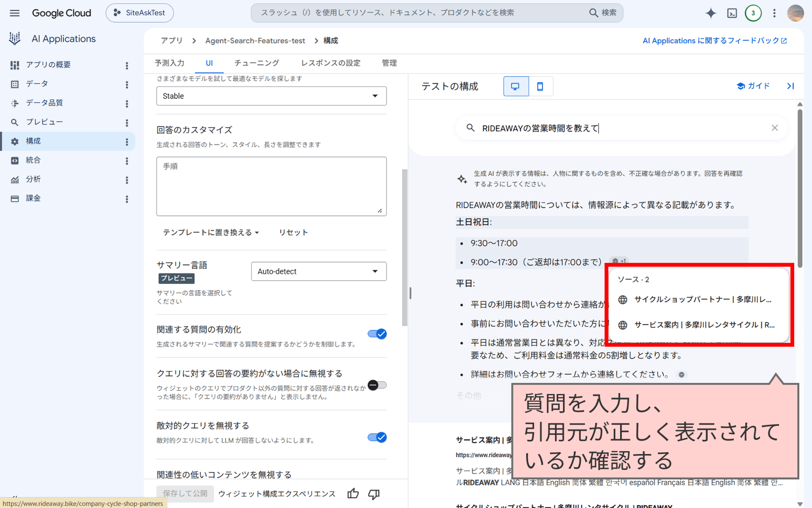Open the user account avatar
The height and width of the screenshot is (508, 812).
(795, 13)
